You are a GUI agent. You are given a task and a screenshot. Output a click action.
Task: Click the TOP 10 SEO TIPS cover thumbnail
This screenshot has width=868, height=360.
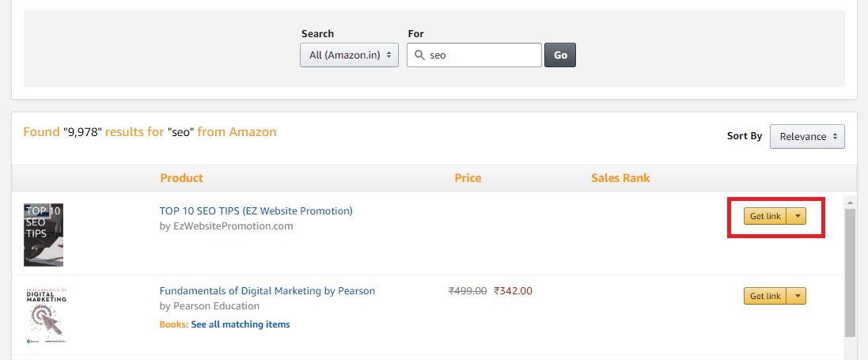44,235
